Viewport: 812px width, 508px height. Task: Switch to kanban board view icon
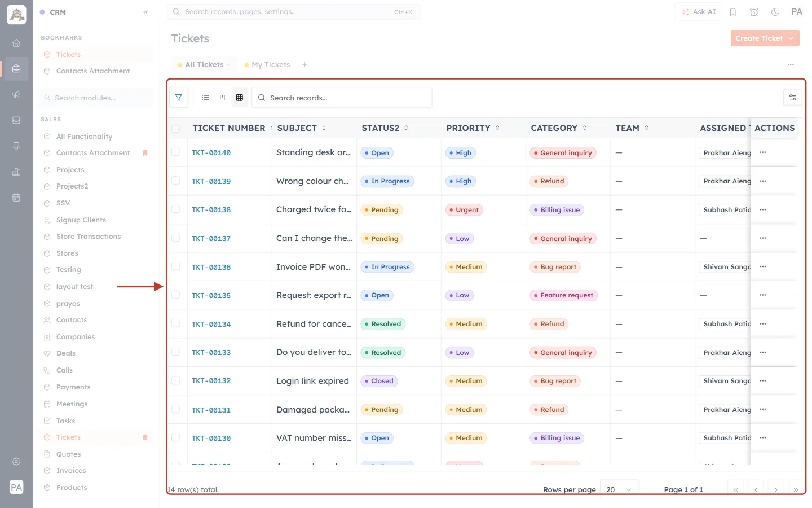pyautogui.click(x=222, y=98)
